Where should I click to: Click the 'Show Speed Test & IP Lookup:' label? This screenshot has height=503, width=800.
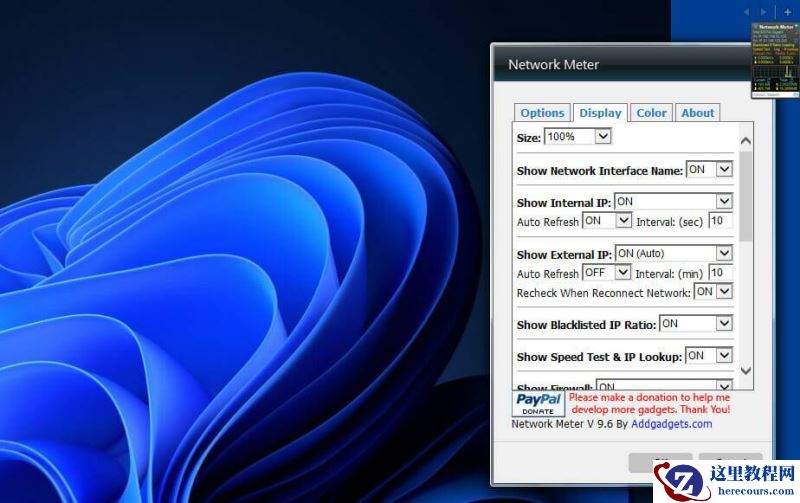(x=599, y=357)
